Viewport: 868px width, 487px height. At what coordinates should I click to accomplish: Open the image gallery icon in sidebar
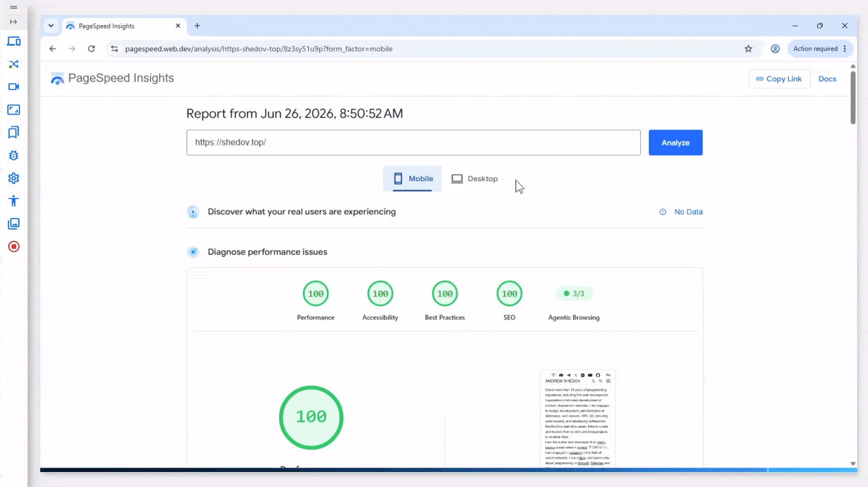pyautogui.click(x=14, y=224)
